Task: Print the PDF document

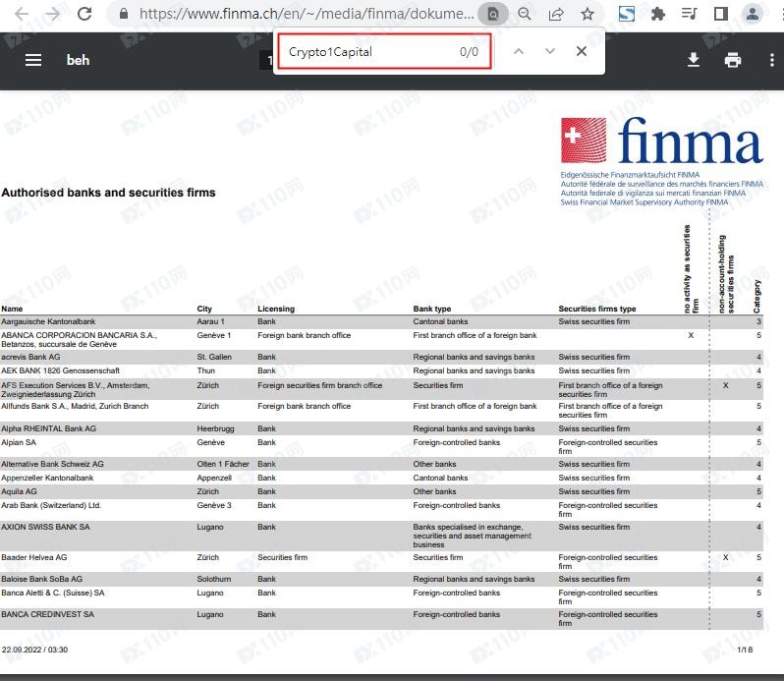Action: (732, 60)
